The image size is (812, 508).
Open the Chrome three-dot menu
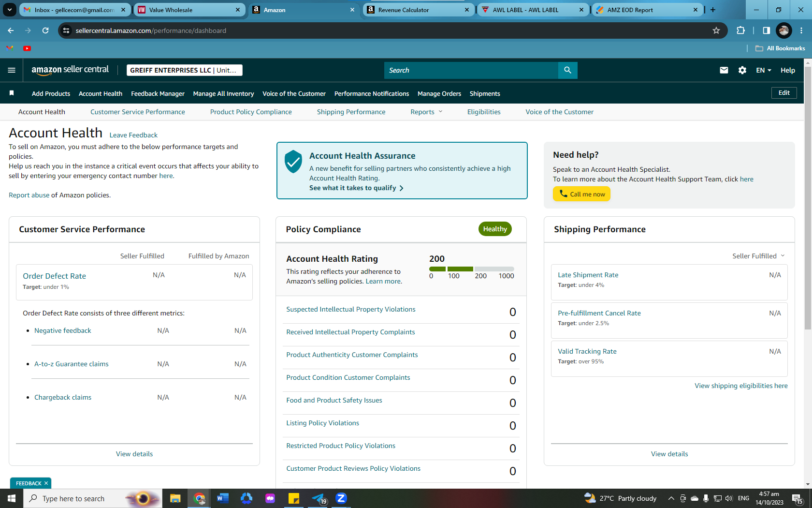point(801,30)
